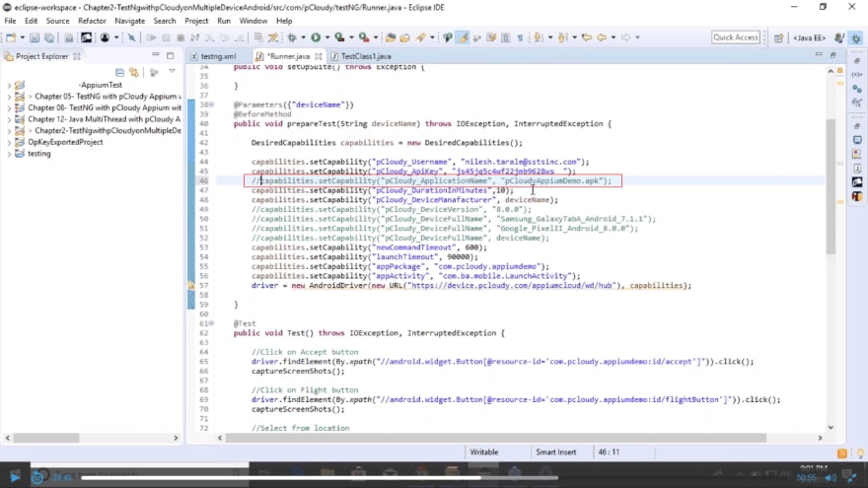Viewport: 868px width, 488px height.
Task: Switch to the Debug perspective icon
Action: 856,37
